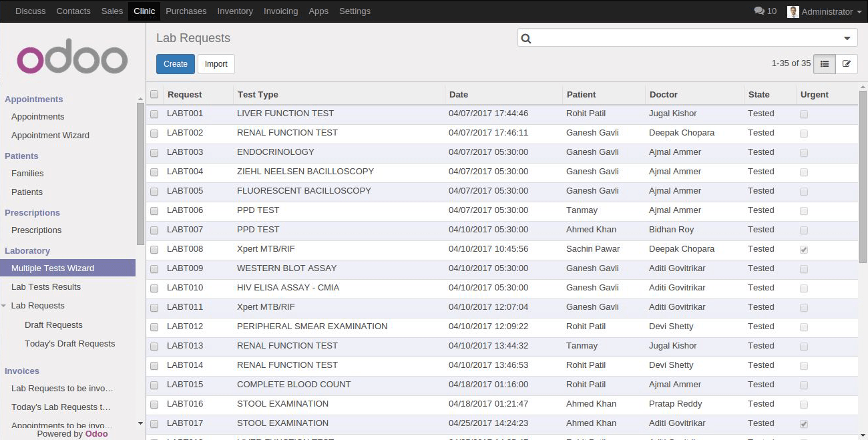Open the chat messages icon

[x=759, y=11]
